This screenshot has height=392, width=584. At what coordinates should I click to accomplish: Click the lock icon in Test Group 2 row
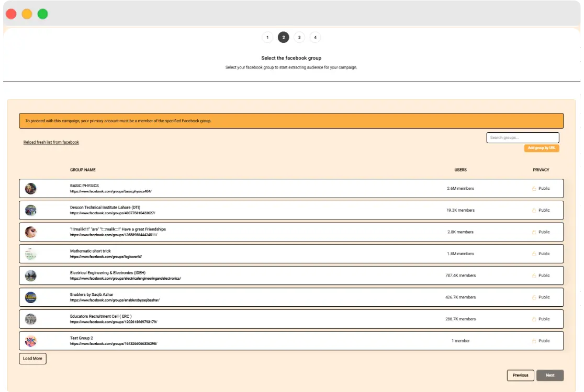(534, 341)
